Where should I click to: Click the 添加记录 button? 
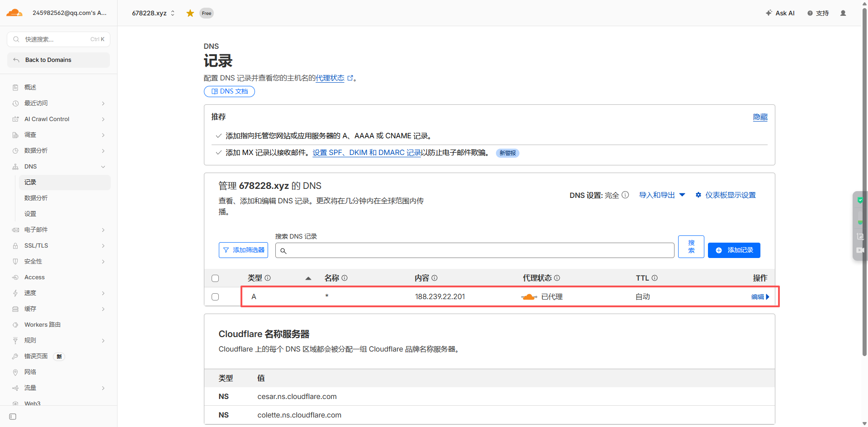(x=734, y=250)
